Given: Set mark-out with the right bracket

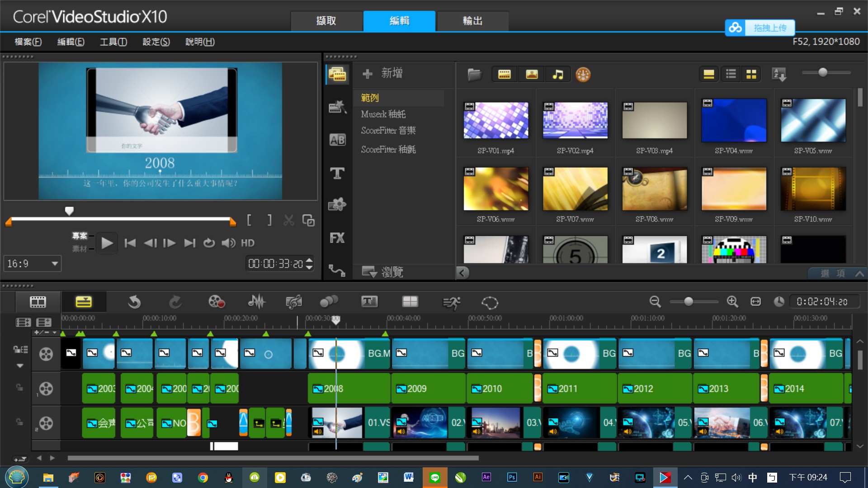Looking at the screenshot, I should pos(270,220).
